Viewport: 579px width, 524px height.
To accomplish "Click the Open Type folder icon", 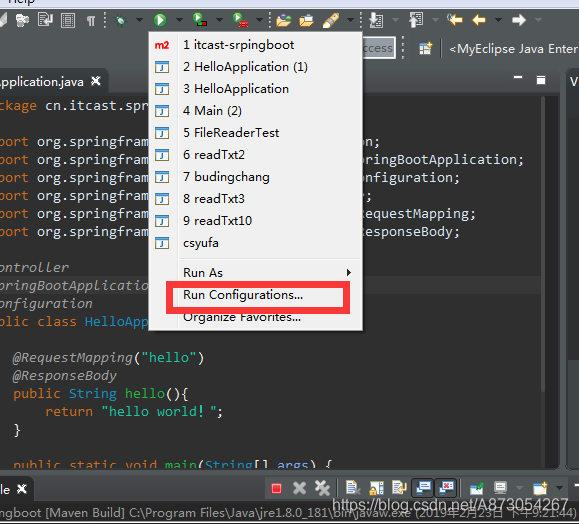I will pos(284,20).
